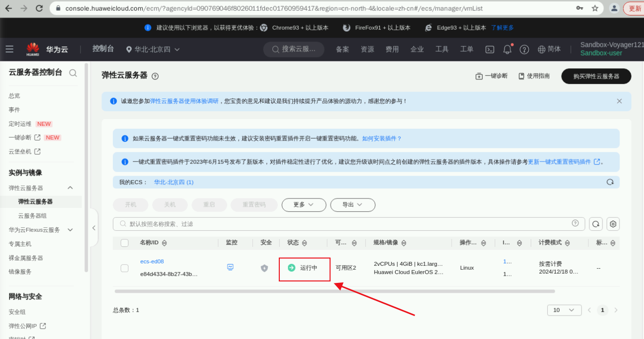
Task: Click 了解更多 in browser suggestion bar
Action: [x=502, y=28]
